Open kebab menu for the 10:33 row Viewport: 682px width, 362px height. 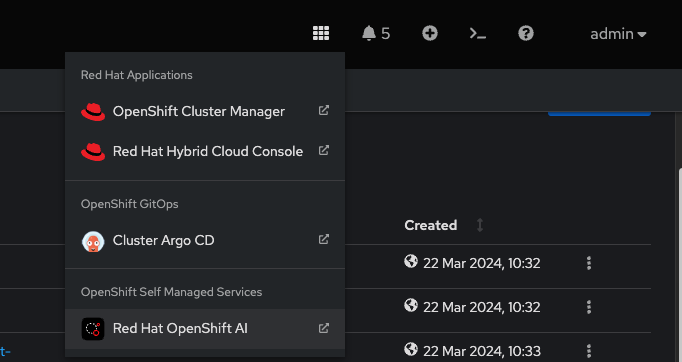(589, 351)
